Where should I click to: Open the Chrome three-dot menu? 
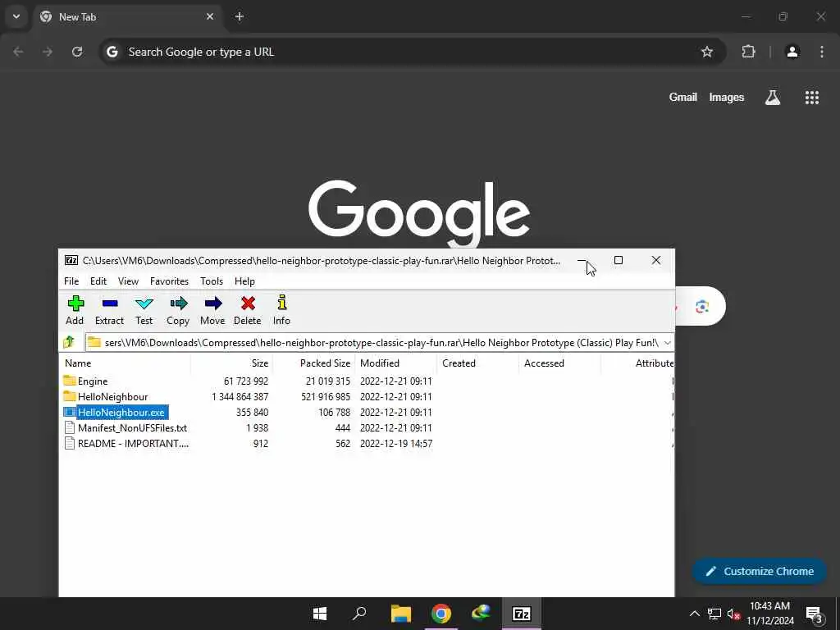click(x=822, y=52)
